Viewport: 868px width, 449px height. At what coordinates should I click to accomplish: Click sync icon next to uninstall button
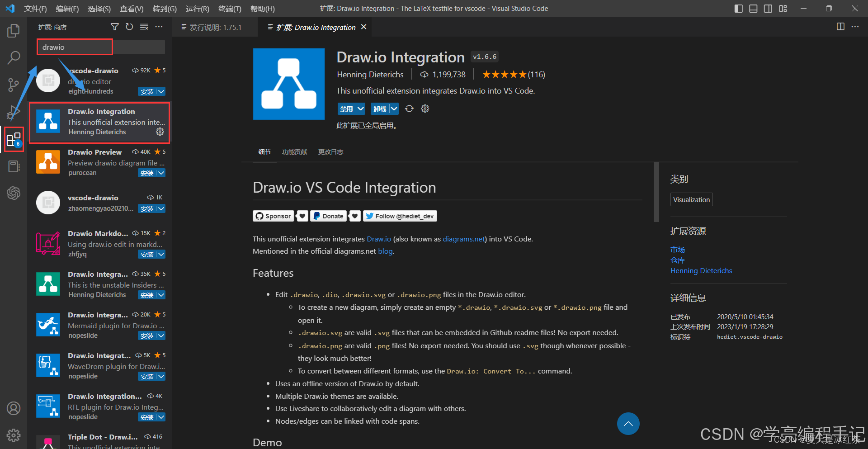409,109
